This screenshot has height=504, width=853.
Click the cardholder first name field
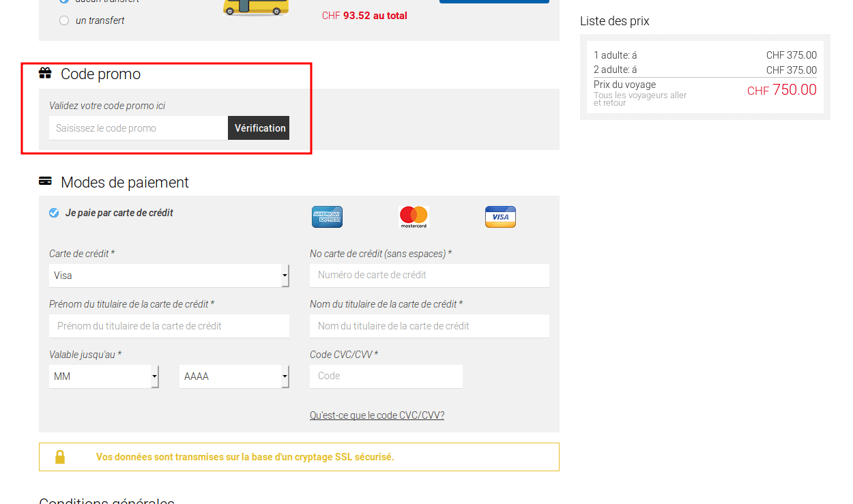coord(169,326)
